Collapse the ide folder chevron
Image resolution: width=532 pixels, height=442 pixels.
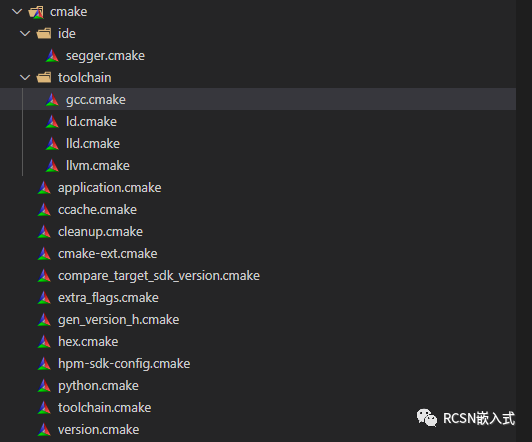(25, 34)
